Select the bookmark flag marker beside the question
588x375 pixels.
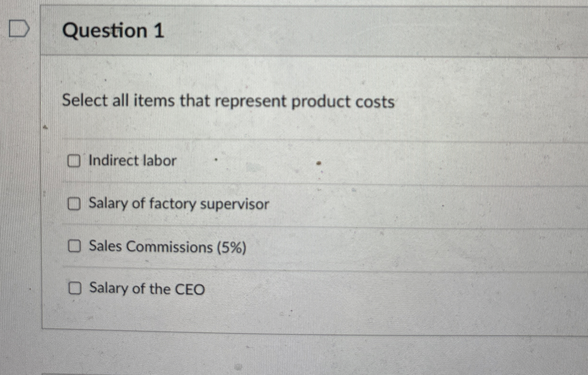[18, 27]
